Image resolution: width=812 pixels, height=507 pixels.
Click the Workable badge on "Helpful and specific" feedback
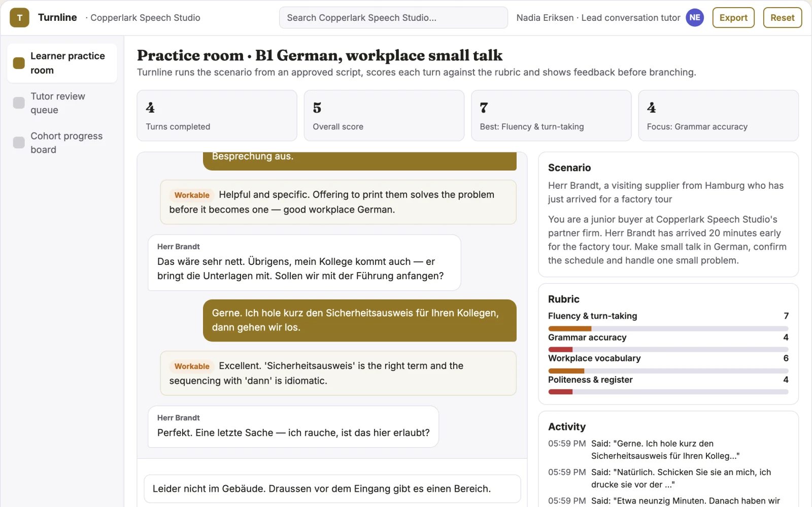pyautogui.click(x=192, y=195)
